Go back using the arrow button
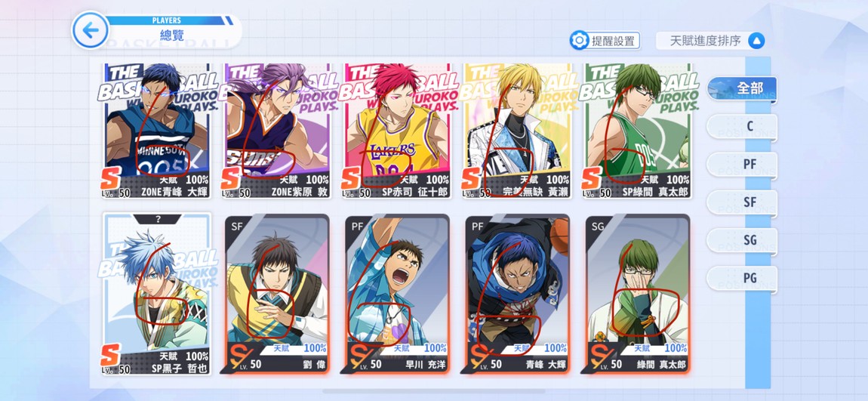The image size is (868, 401). 91,30
